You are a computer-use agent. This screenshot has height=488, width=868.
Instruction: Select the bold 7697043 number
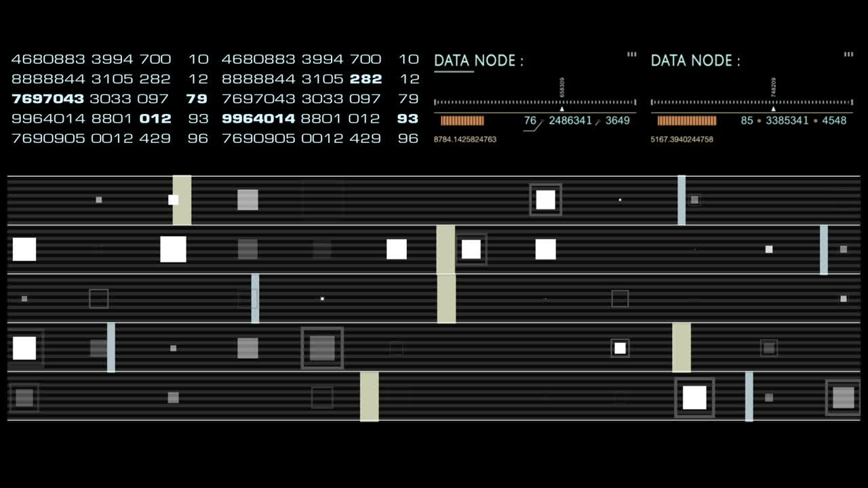tap(47, 99)
